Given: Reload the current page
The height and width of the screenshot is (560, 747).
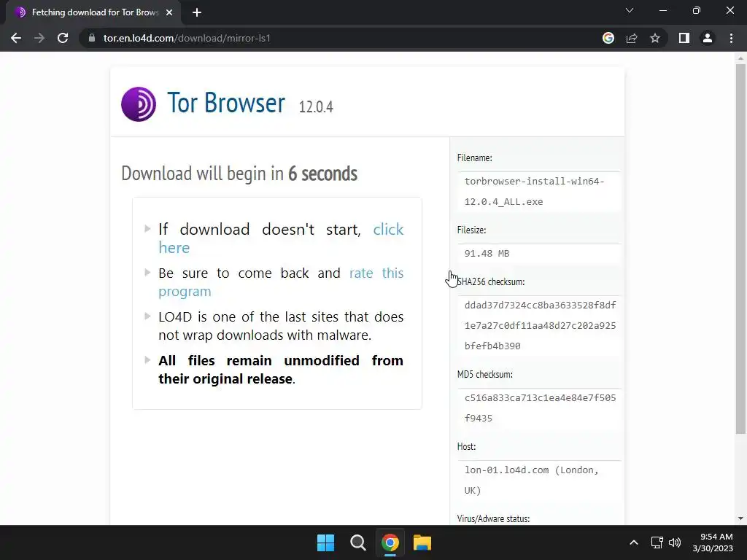Looking at the screenshot, I should point(63,38).
